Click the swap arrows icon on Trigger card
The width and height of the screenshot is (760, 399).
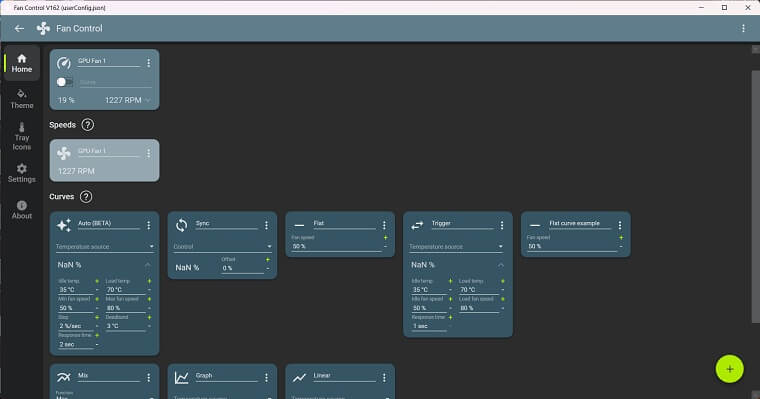tap(417, 225)
